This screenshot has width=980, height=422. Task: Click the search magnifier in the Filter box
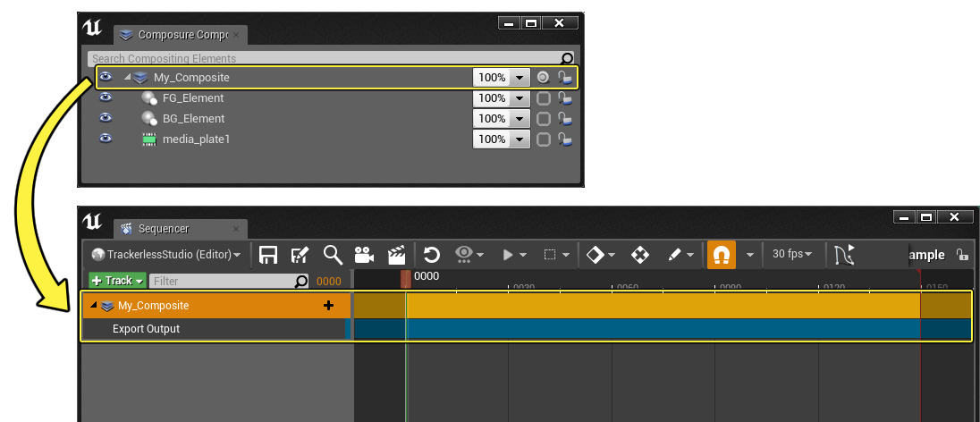[x=301, y=282]
